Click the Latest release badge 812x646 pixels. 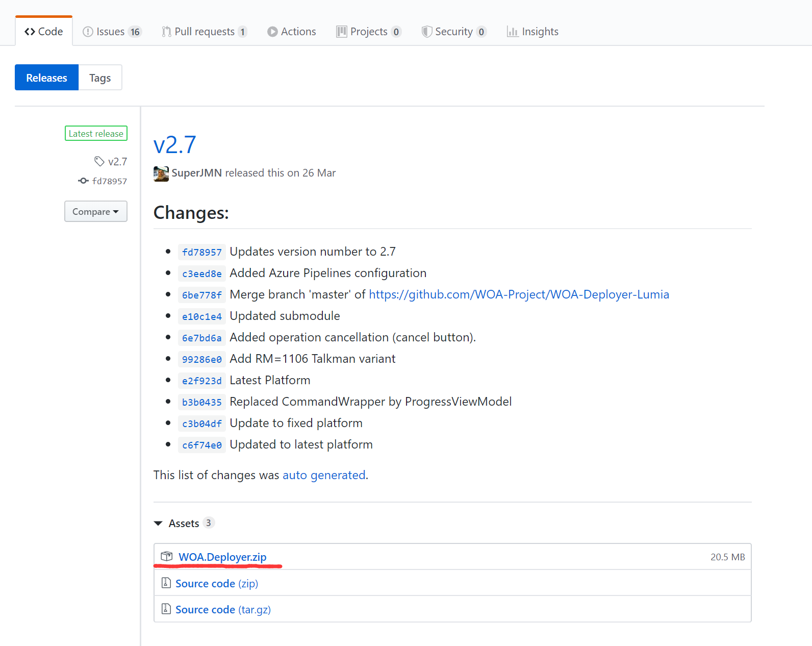[96, 133]
